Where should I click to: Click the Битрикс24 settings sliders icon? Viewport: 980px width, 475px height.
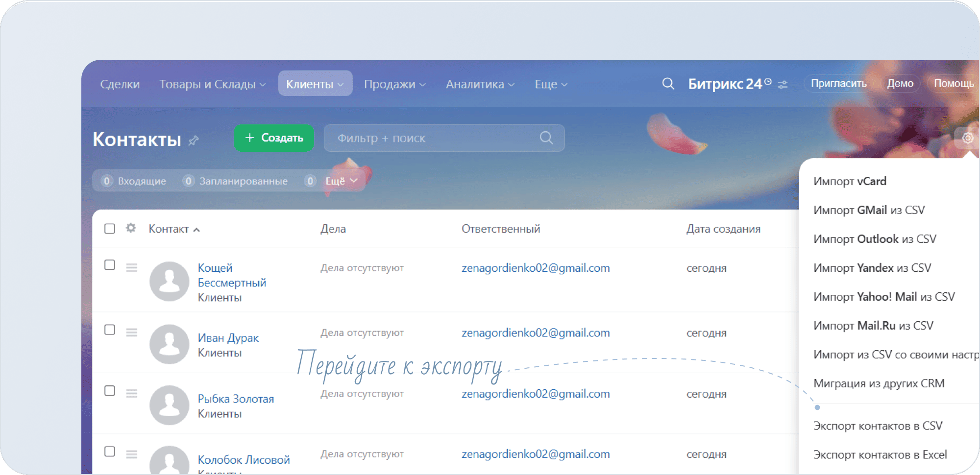(783, 85)
